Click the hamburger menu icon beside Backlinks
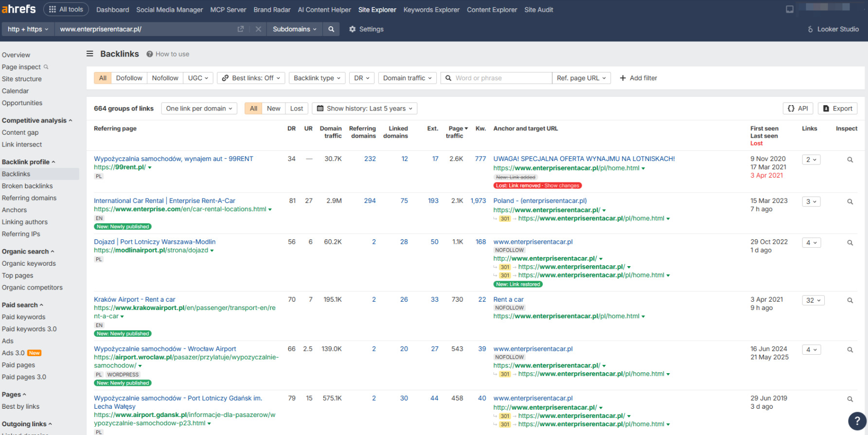This screenshot has height=435, width=868. [x=90, y=54]
